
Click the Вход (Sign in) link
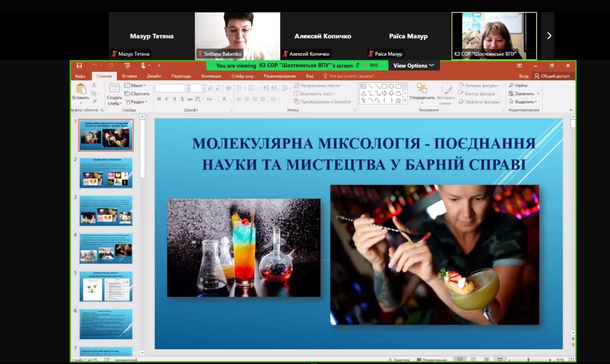coord(523,76)
